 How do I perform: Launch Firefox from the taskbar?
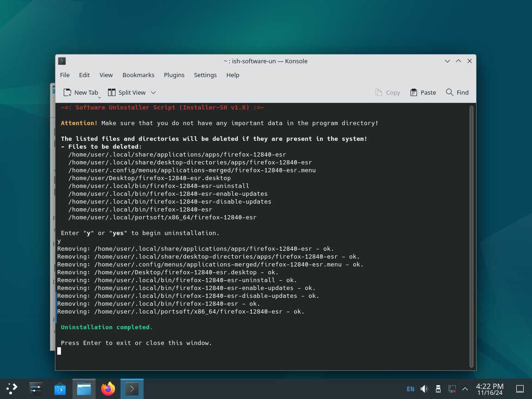click(108, 389)
